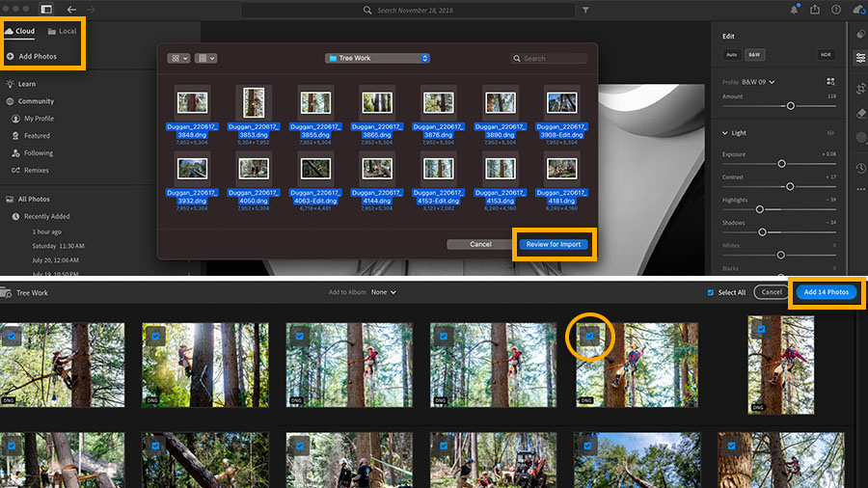Screen dimensions: 868x488
Task: Cancel the import review bar
Action: coord(772,292)
